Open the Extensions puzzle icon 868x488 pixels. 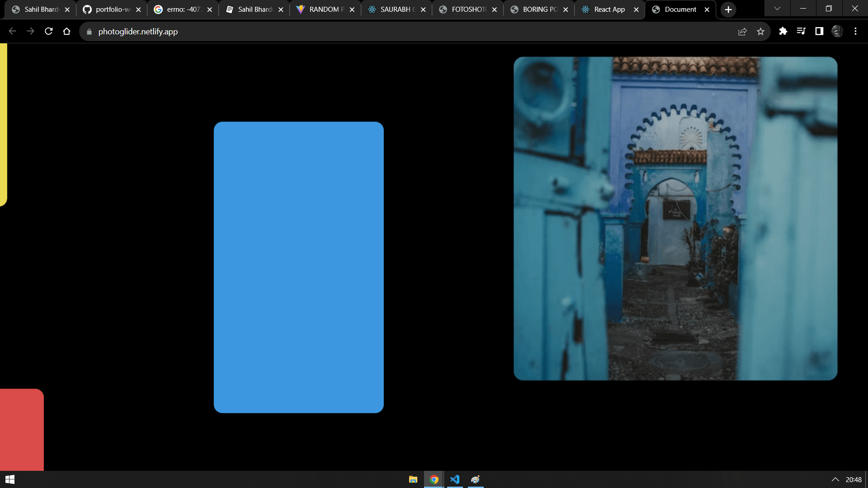click(783, 31)
